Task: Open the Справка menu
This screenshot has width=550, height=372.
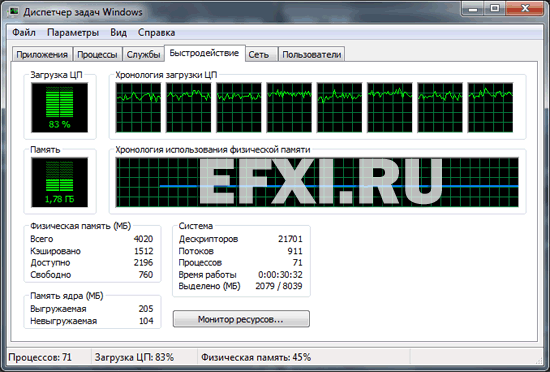Action: [x=156, y=33]
